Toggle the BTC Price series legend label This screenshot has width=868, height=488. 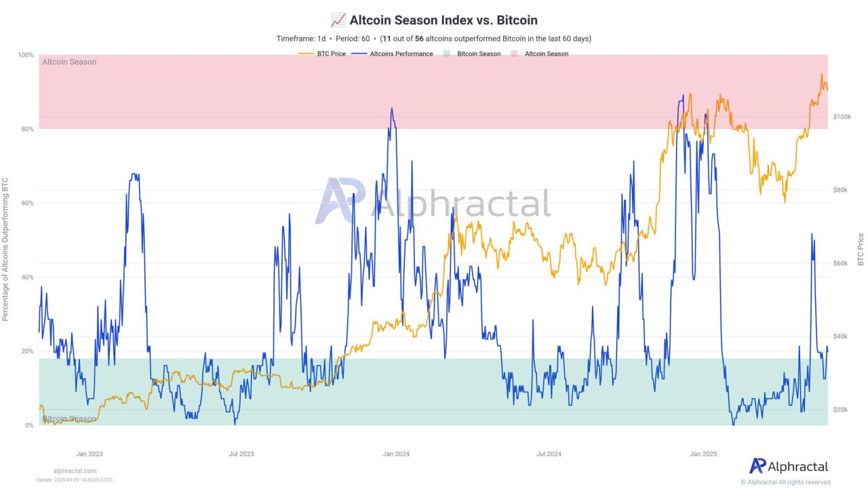pyautogui.click(x=332, y=54)
